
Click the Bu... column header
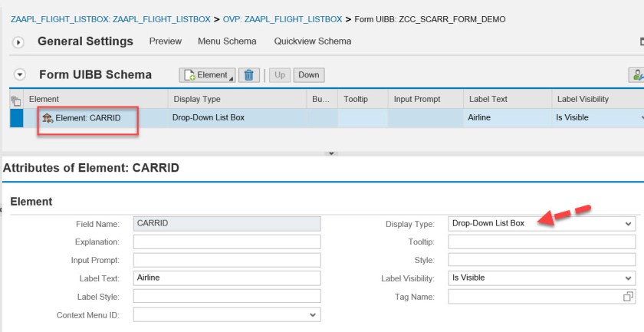click(x=322, y=99)
